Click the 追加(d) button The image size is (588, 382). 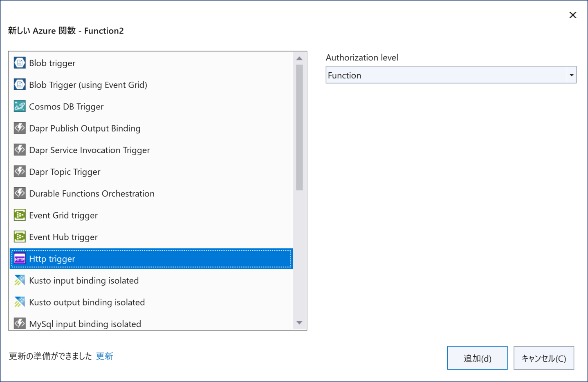[x=477, y=358]
